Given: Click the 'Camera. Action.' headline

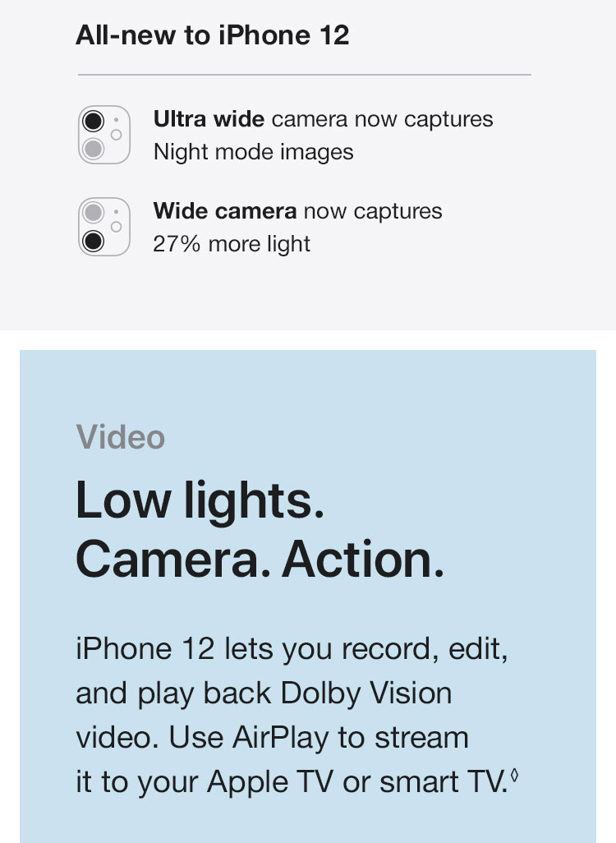Looking at the screenshot, I should point(260,560).
